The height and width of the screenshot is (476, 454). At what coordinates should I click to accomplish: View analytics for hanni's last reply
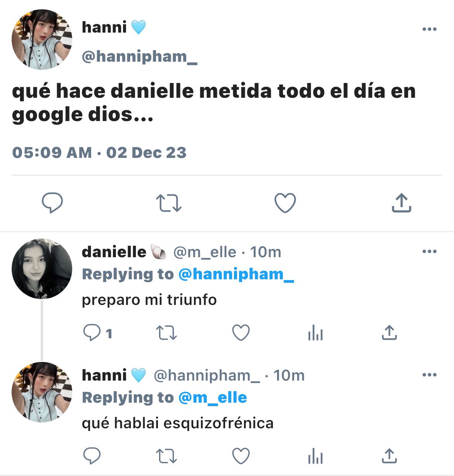tap(315, 456)
